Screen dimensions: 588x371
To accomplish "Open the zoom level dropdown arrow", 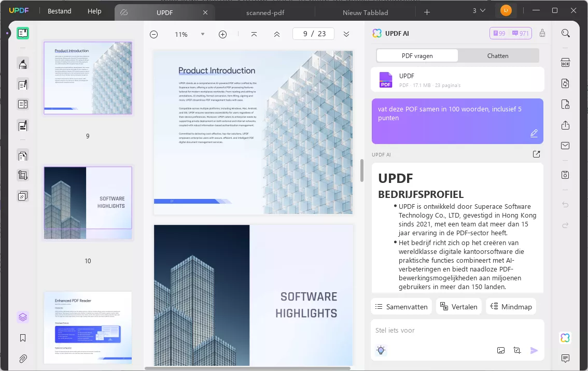I will [203, 34].
